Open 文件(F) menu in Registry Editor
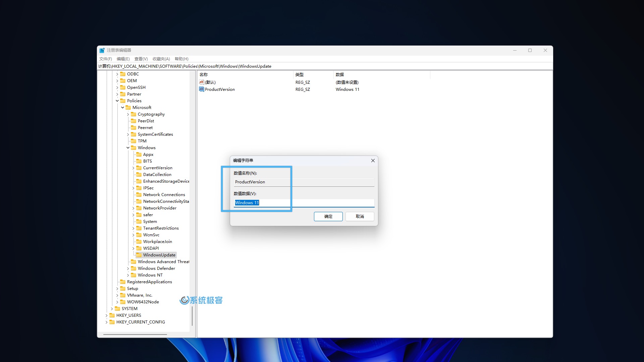This screenshot has height=362, width=644. [x=106, y=59]
